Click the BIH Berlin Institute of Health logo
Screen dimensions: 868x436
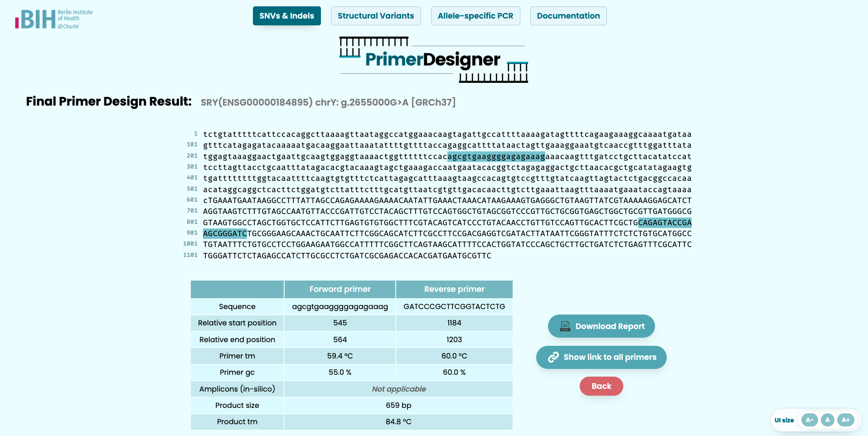tap(54, 19)
